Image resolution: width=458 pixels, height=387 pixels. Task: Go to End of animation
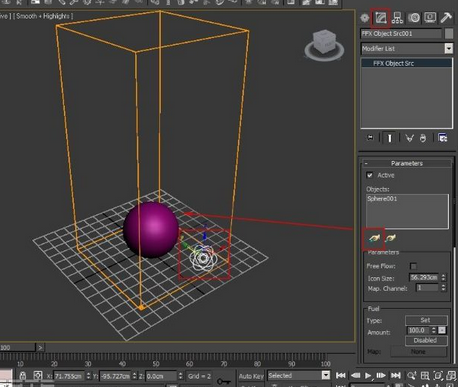point(395,376)
